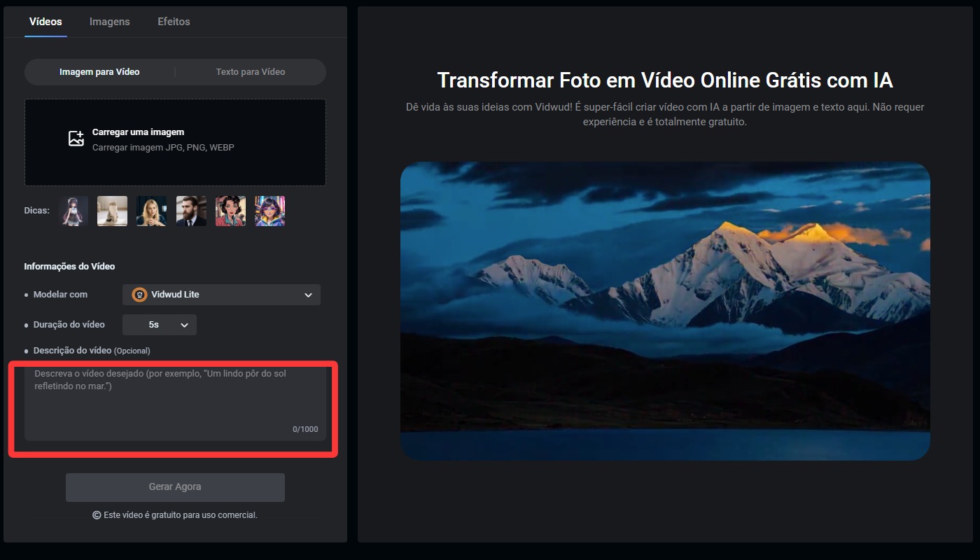This screenshot has width=980, height=560.
Task: Switch to Texto para Vídeo mode
Action: tap(249, 72)
